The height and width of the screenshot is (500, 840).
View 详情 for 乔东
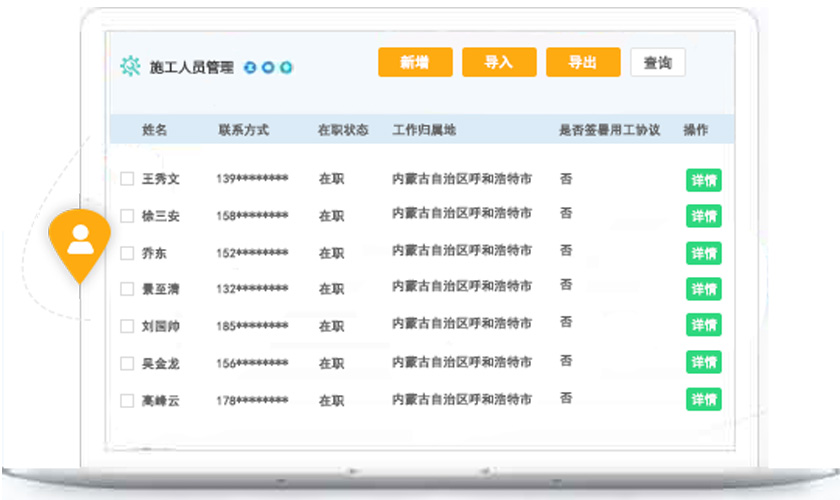pyautogui.click(x=704, y=253)
